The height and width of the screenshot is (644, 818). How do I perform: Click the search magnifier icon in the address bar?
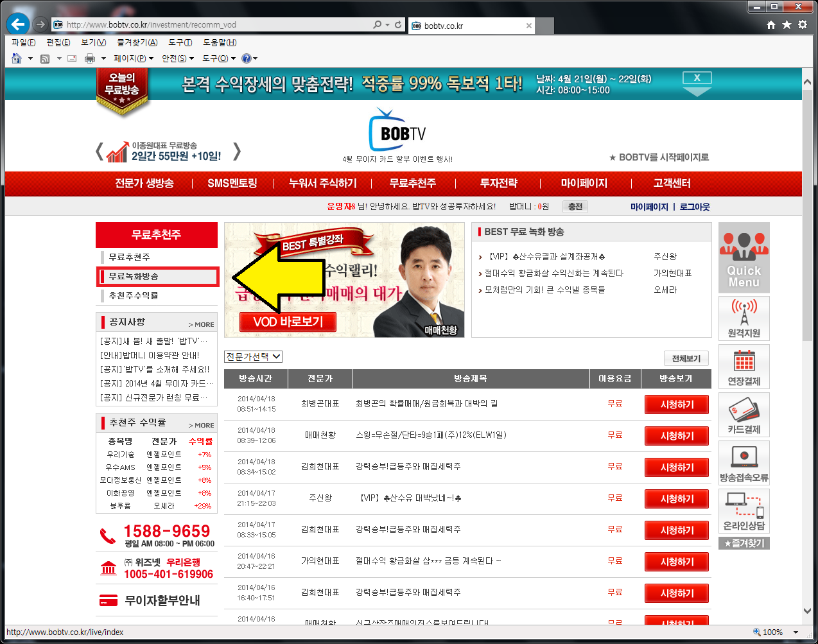click(378, 24)
